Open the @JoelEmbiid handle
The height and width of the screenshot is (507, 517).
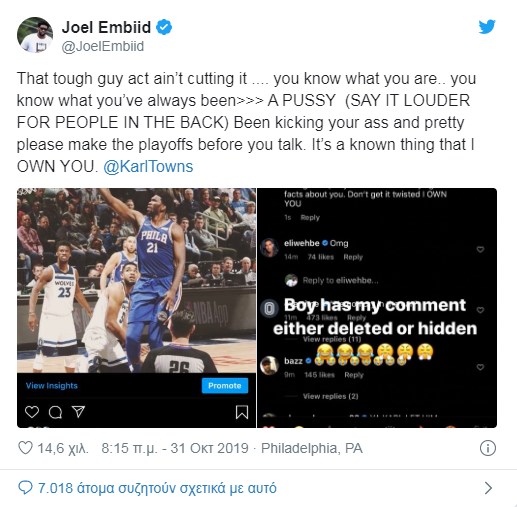click(x=103, y=46)
